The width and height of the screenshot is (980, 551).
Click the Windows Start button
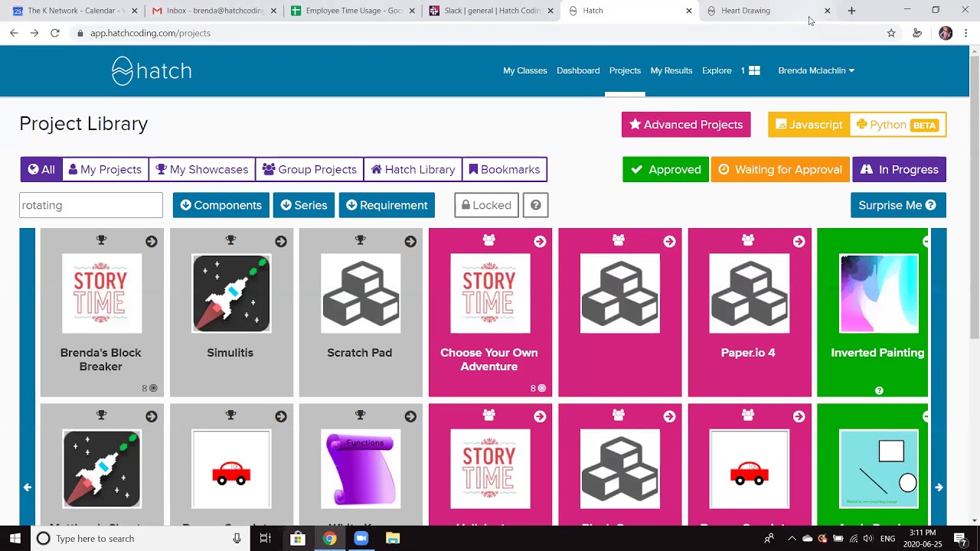pos(15,539)
